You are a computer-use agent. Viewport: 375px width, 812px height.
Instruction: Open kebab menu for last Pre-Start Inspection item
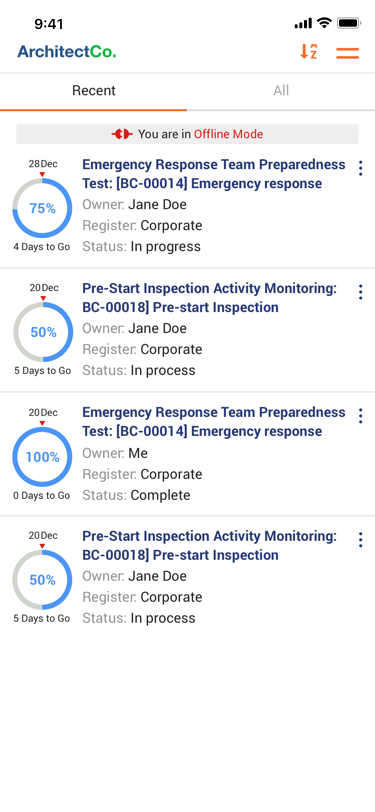[360, 540]
